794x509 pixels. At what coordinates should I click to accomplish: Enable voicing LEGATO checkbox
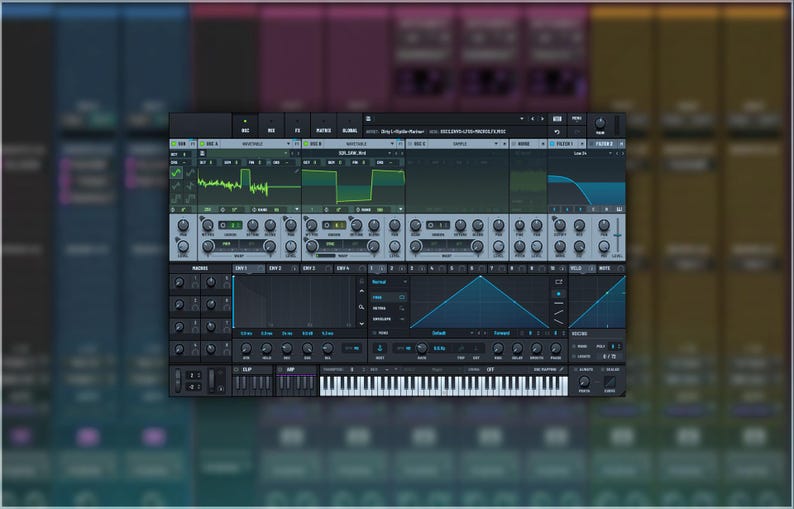click(x=574, y=357)
